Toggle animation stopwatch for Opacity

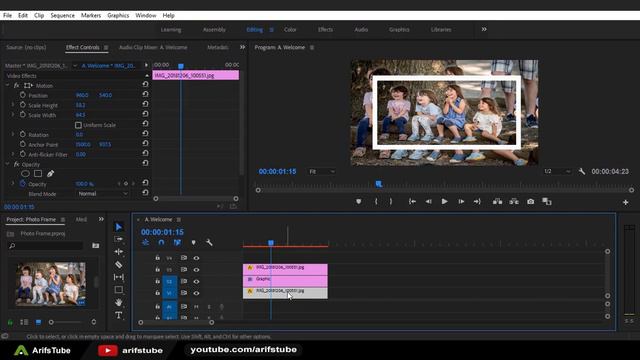click(23, 184)
